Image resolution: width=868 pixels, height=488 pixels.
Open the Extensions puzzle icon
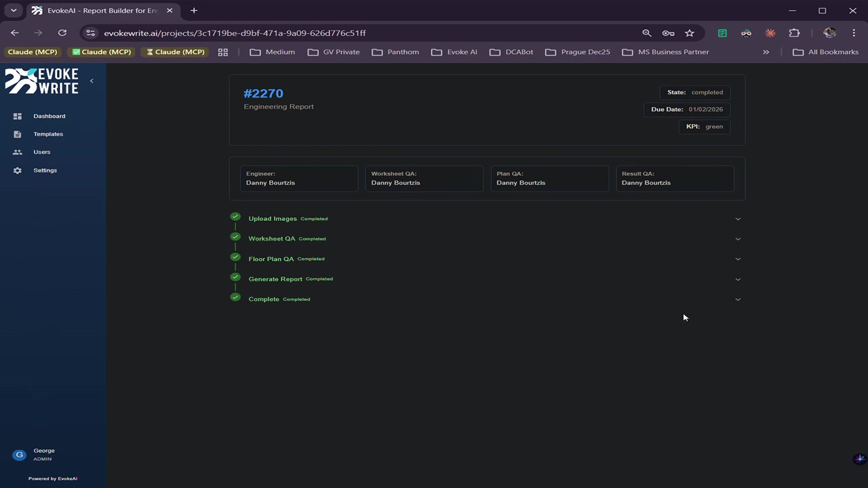pos(794,33)
